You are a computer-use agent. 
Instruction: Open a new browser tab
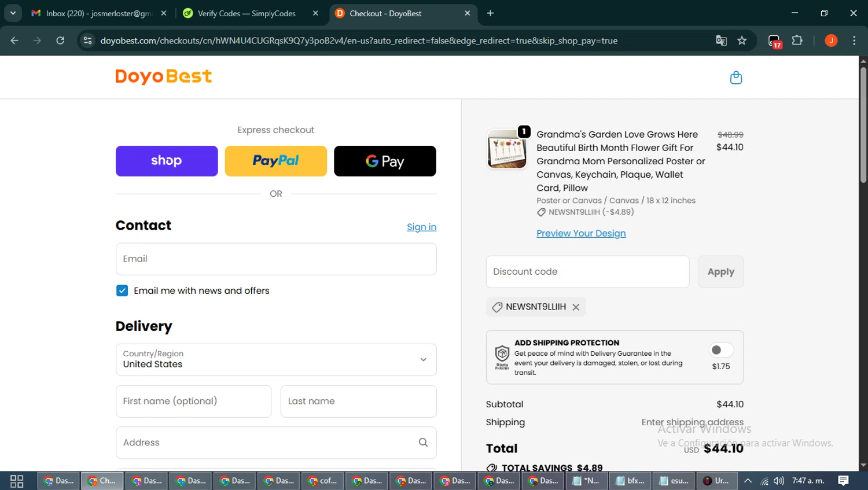[x=490, y=13]
